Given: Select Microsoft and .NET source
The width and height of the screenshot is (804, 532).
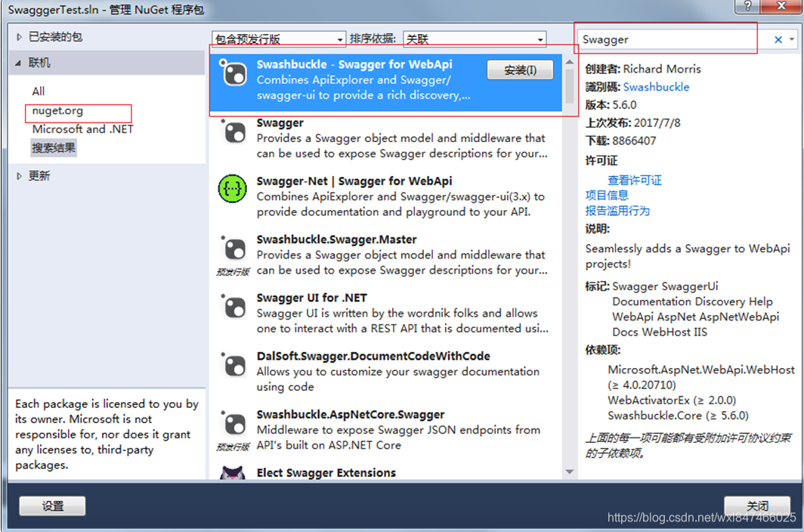Looking at the screenshot, I should point(82,129).
